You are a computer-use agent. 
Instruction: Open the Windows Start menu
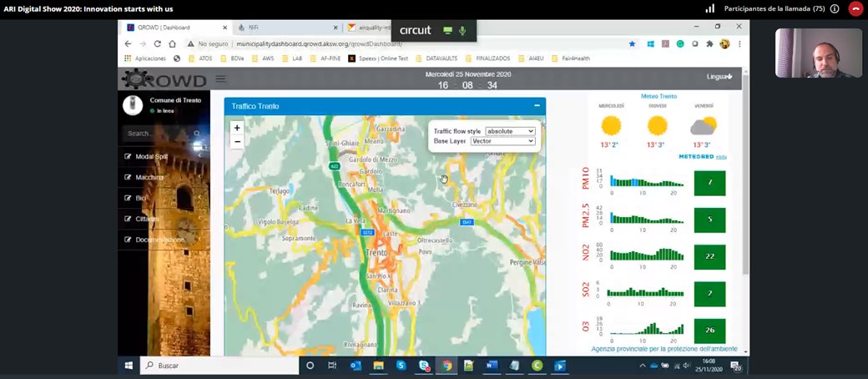[129, 366]
